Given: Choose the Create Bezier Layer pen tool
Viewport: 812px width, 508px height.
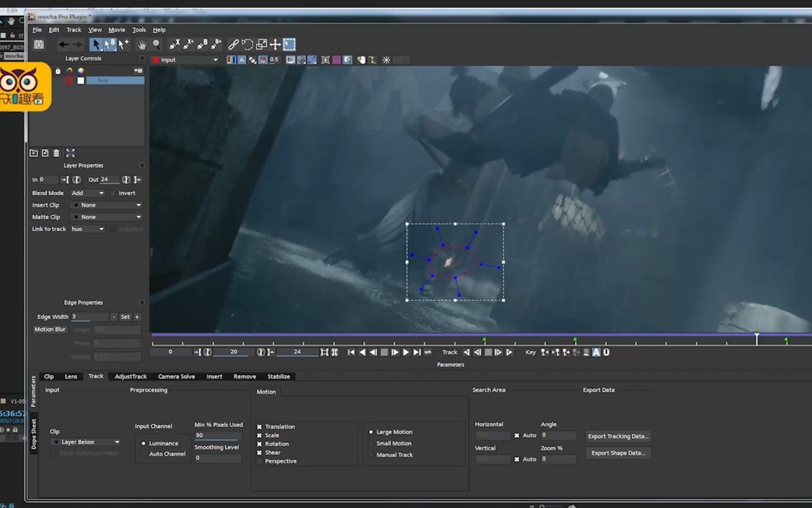Looking at the screenshot, I should (x=202, y=45).
